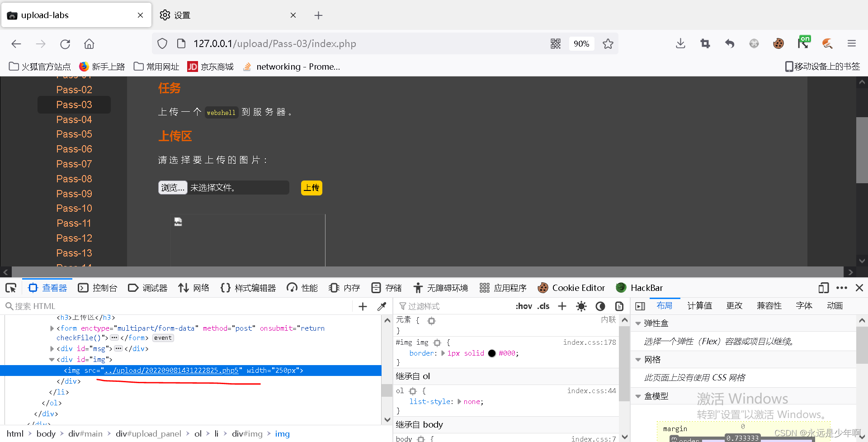868x442 pixels.
Task: Open the 移动设备上的书签 mobile bookmarks
Action: [x=822, y=67]
